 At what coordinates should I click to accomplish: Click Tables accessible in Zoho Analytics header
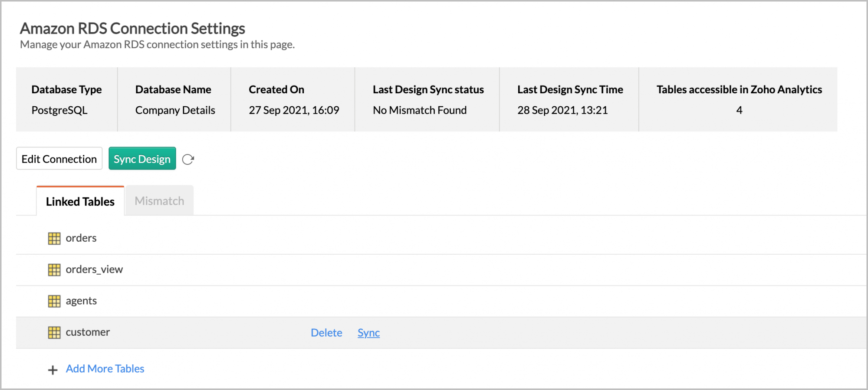(x=739, y=89)
